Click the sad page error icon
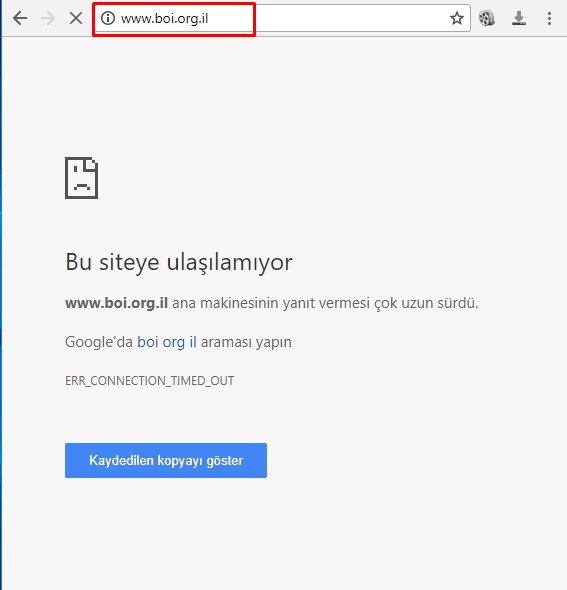The width and height of the screenshot is (567, 590). point(82,178)
